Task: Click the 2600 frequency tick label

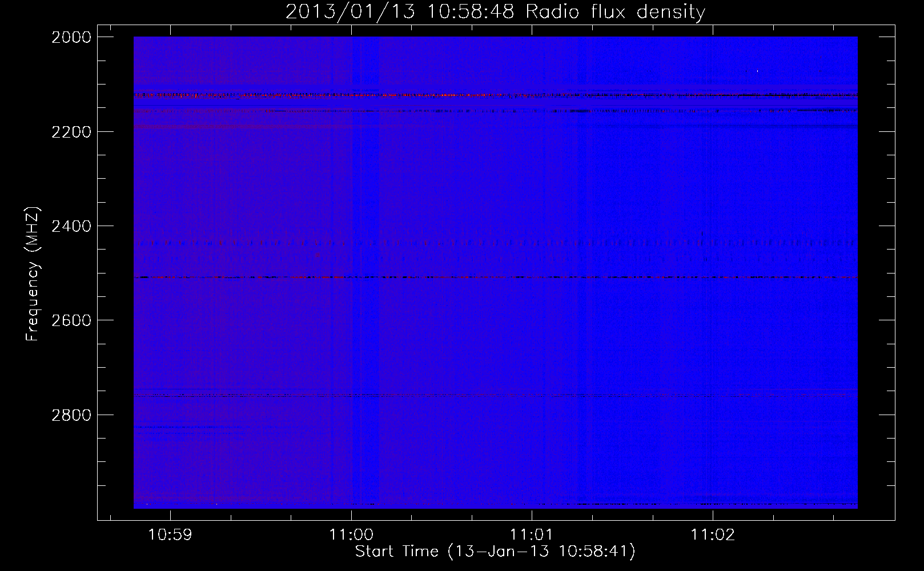Action: [x=71, y=320]
